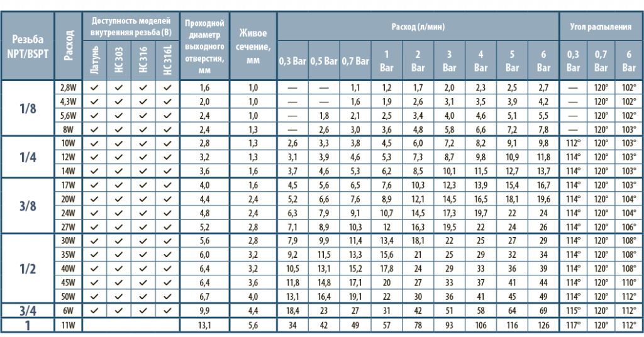Image resolution: width=644 pixels, height=337 pixels.
Task: Click the '106°' angle in the 27W row
Action: (629, 227)
